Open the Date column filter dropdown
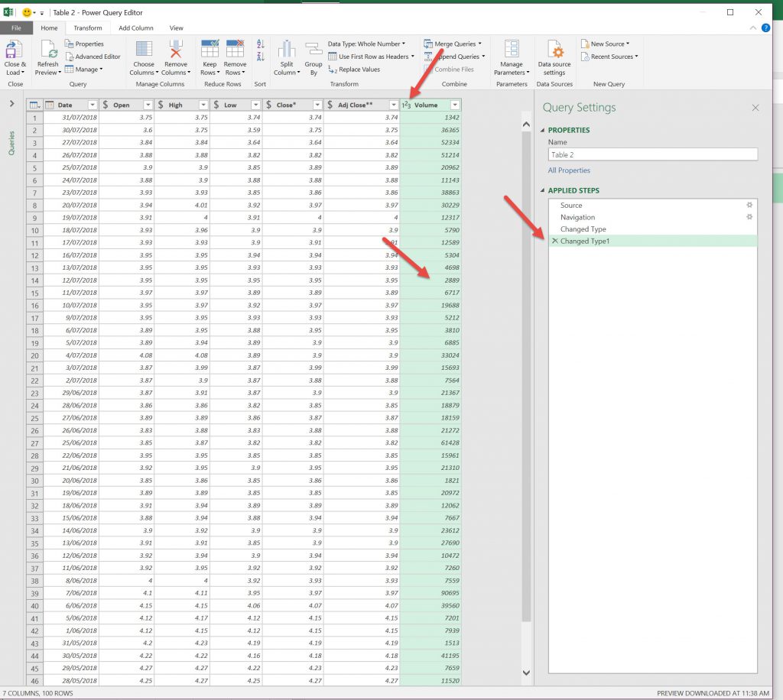This screenshot has height=700, width=783. (93, 105)
